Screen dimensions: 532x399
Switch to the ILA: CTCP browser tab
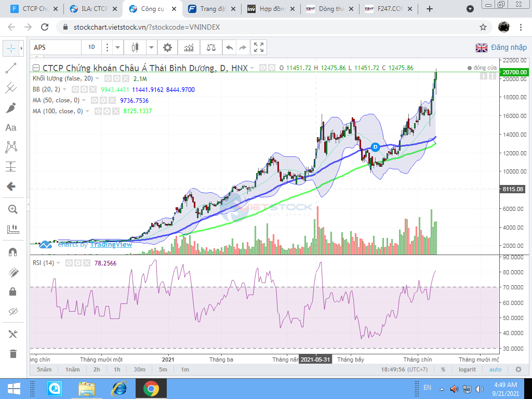pos(92,9)
